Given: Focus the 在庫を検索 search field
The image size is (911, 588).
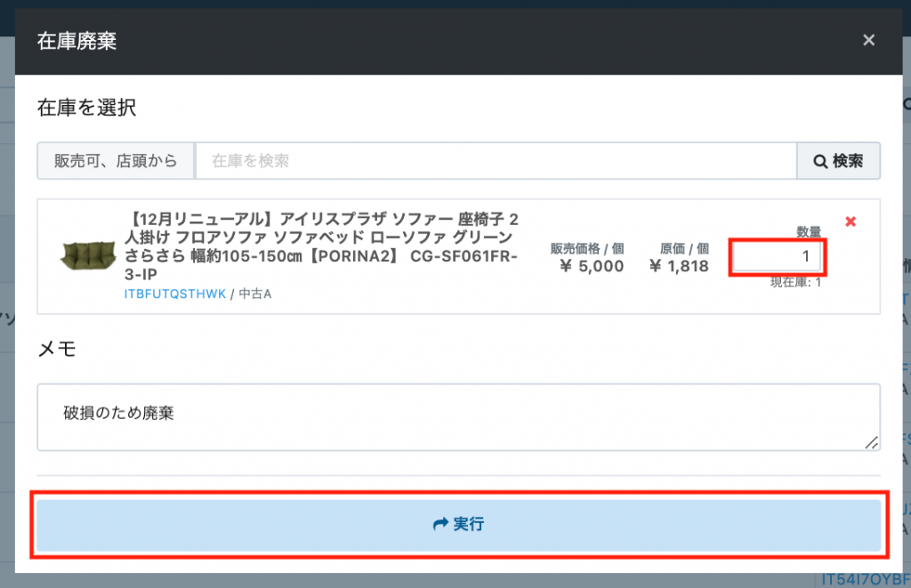Looking at the screenshot, I should [x=496, y=161].
